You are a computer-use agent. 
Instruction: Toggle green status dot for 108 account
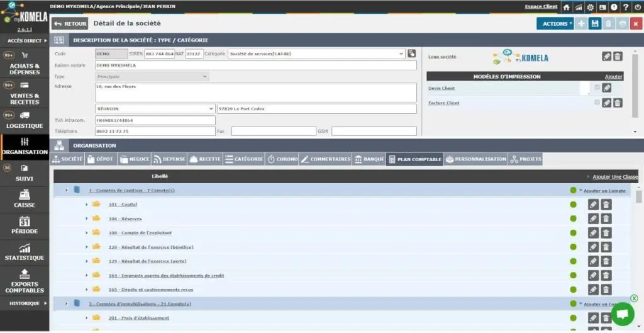pos(574,233)
